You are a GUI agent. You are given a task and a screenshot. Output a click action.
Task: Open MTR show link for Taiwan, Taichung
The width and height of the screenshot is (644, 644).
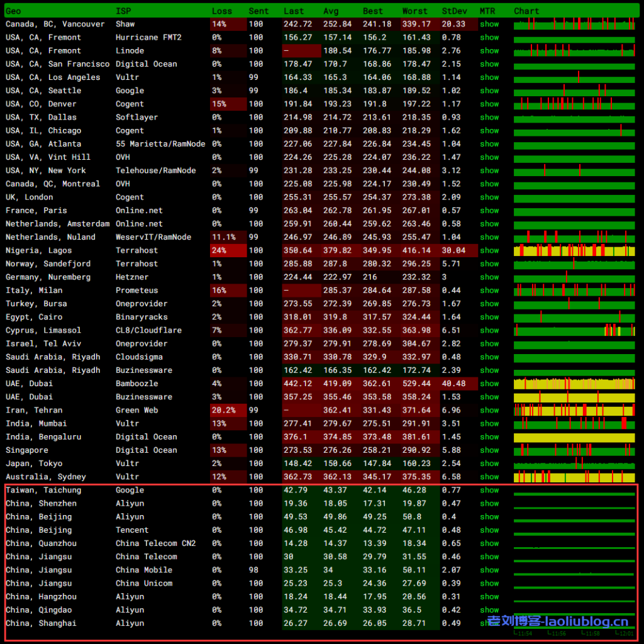pos(489,490)
